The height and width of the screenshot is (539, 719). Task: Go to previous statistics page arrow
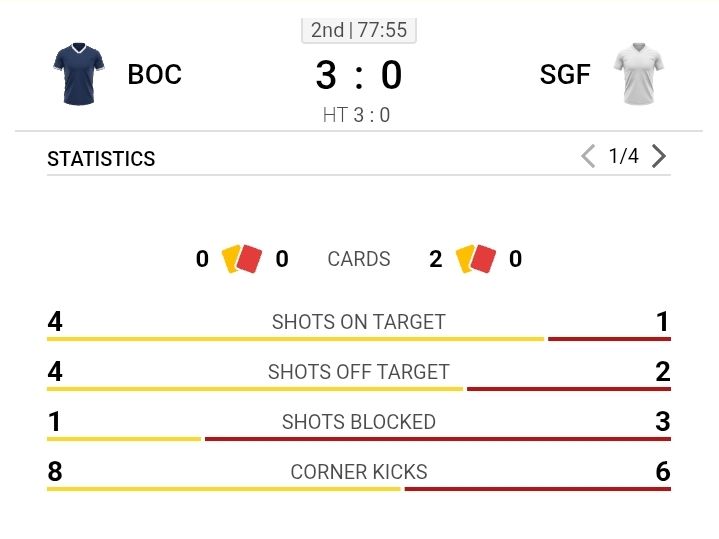pos(588,156)
